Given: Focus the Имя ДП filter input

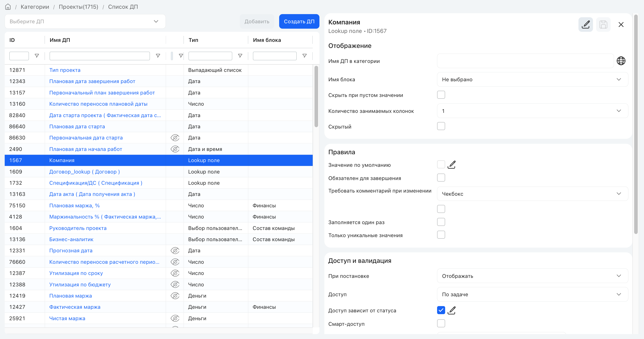Looking at the screenshot, I should coord(100,56).
